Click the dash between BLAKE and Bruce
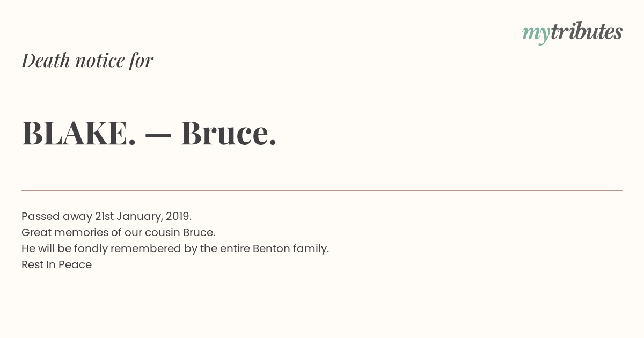 pos(158,134)
